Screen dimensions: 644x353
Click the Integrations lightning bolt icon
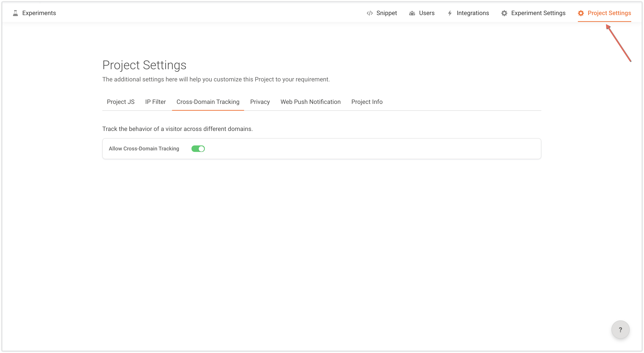[x=450, y=13]
